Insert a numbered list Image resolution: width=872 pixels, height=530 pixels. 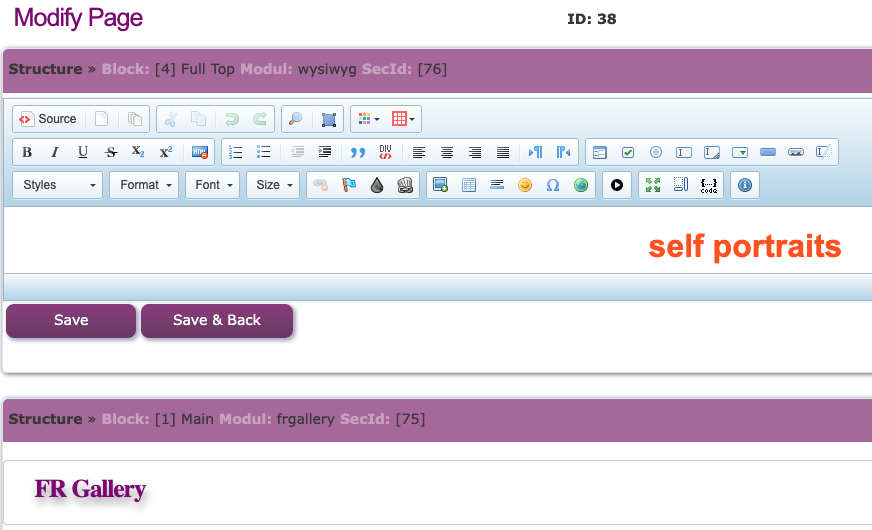pyautogui.click(x=236, y=152)
